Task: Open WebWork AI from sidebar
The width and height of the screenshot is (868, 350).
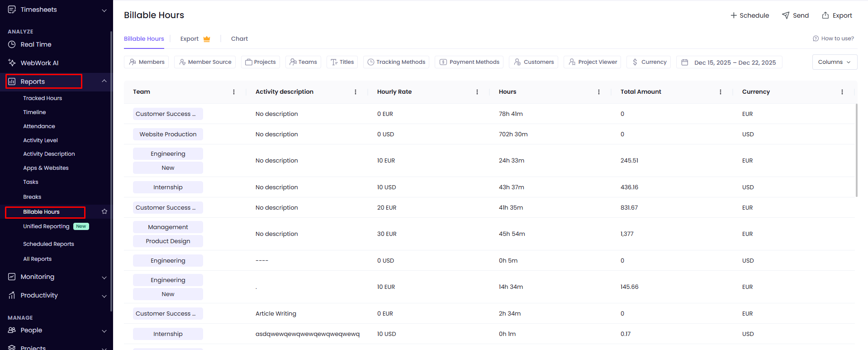Action: click(39, 63)
